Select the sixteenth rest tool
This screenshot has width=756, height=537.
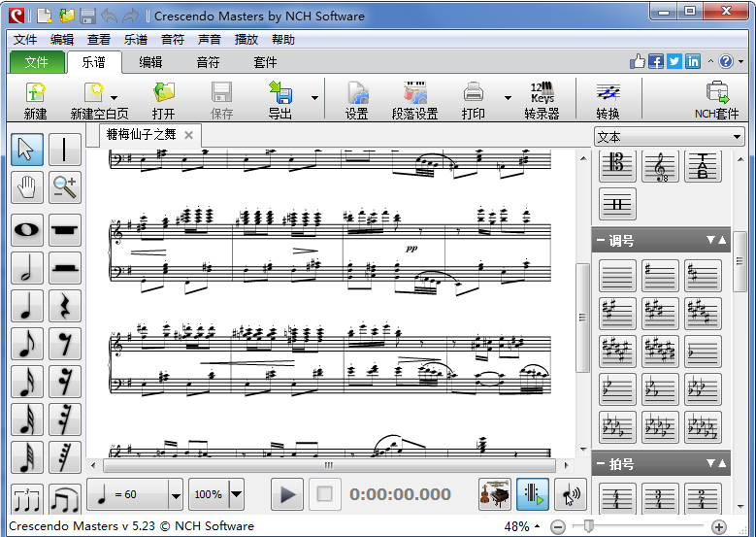(65, 382)
